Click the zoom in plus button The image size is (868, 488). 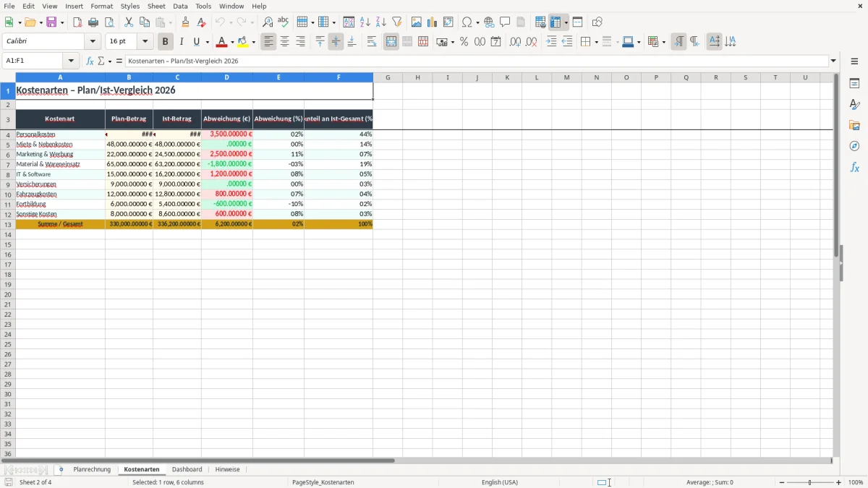(839, 482)
